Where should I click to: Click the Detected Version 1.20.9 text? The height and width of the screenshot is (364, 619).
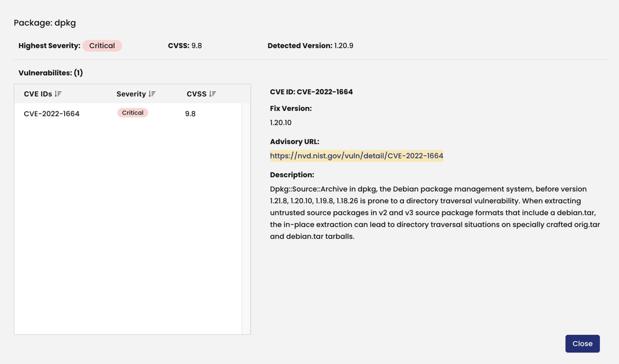(310, 46)
